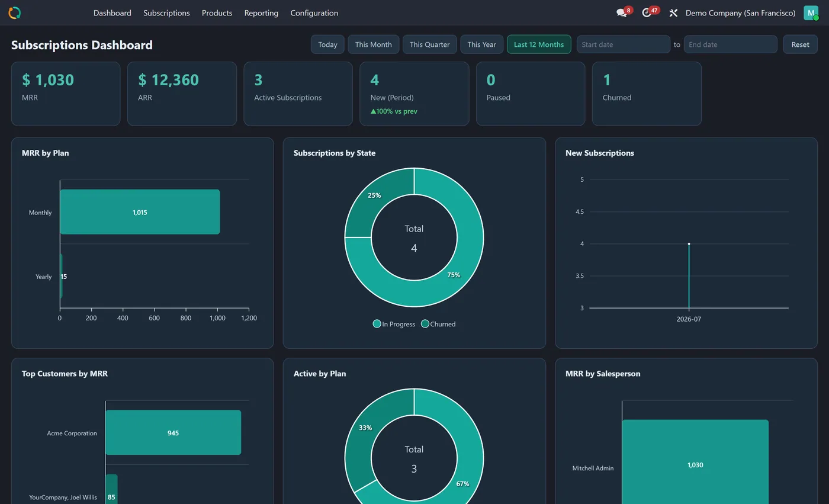Screen dimensions: 829x504
Task: Filter dashboard by This Year
Action: (x=481, y=44)
